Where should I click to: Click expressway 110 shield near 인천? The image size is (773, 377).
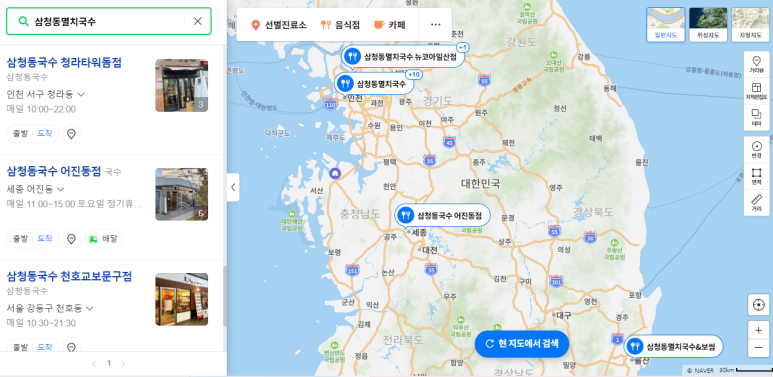[x=330, y=104]
